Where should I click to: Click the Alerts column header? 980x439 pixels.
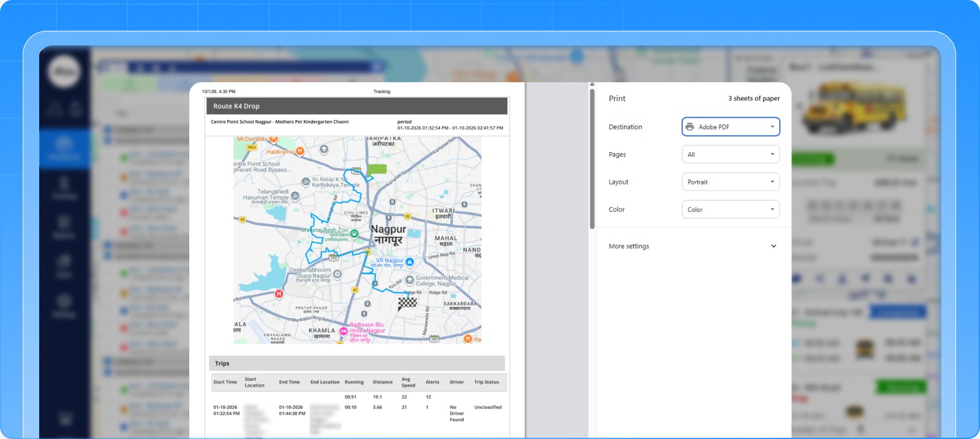[432, 382]
